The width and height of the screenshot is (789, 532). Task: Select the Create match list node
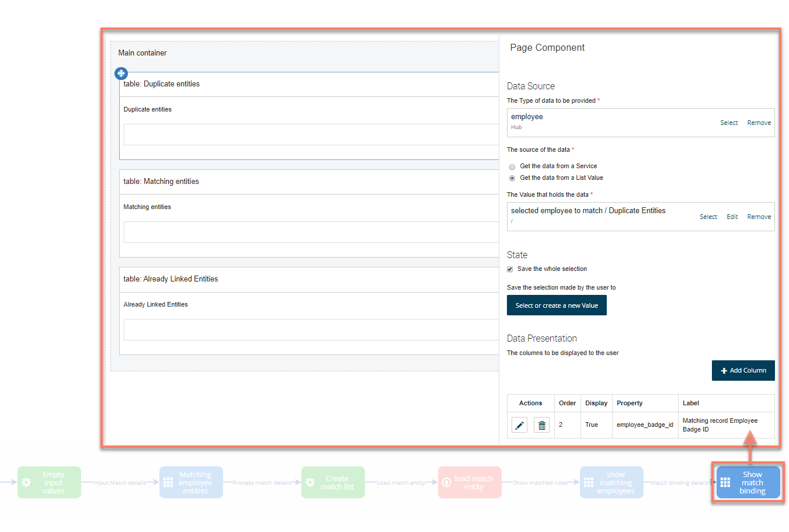point(333,482)
